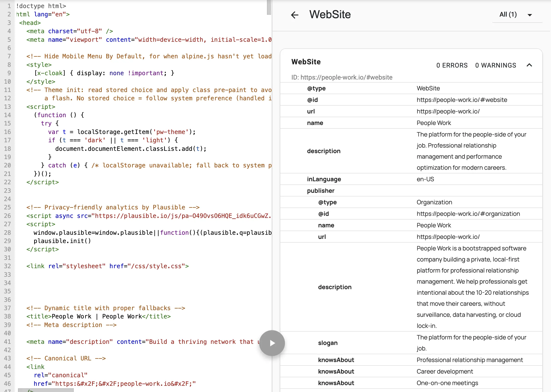551x392 pixels.
Task: Click the inLanguage value en-US
Action: pos(425,179)
